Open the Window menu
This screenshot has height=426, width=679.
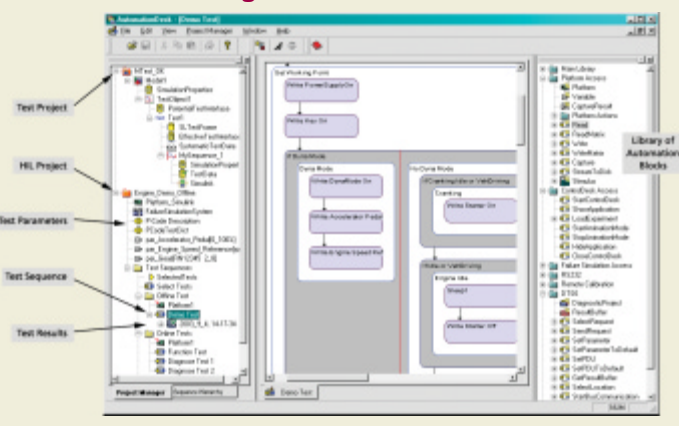[254, 31]
